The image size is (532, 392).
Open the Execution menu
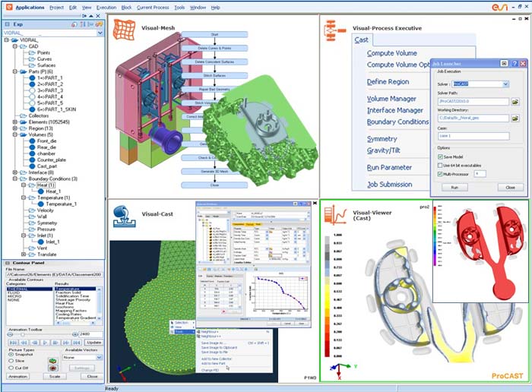click(x=106, y=7)
